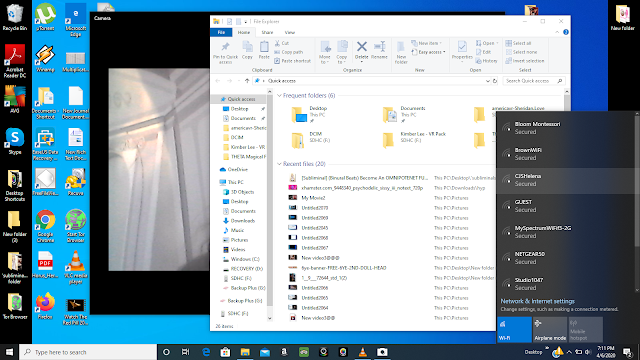The image size is (640, 360).
Task: Open VLC media player from taskbar
Action: (x=362, y=352)
